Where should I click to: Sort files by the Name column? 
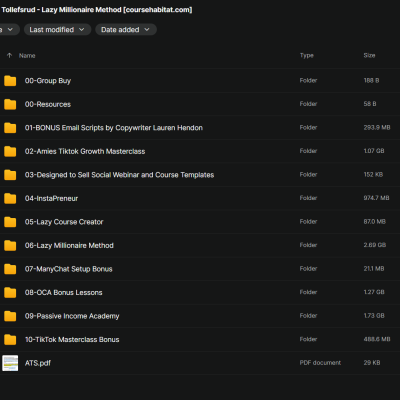coord(27,56)
